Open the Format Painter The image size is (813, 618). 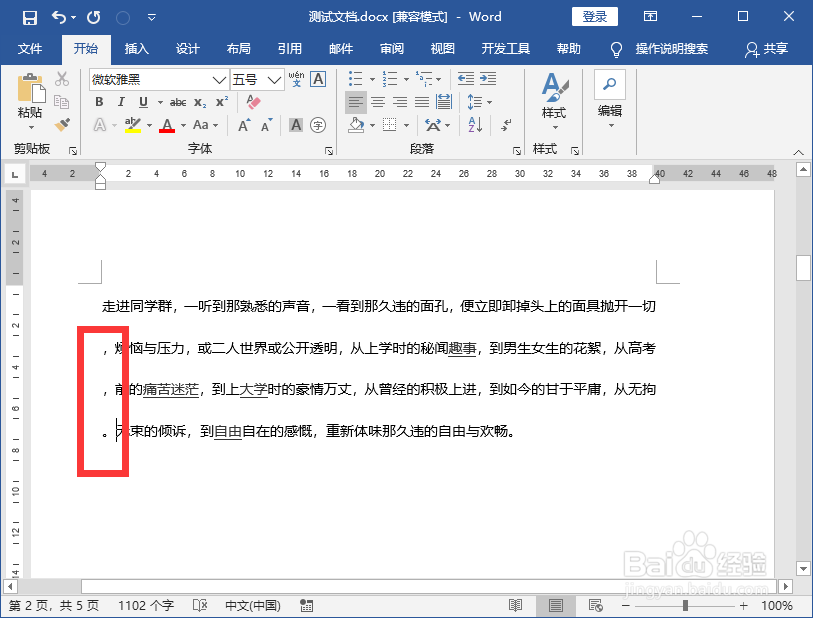pos(62,125)
